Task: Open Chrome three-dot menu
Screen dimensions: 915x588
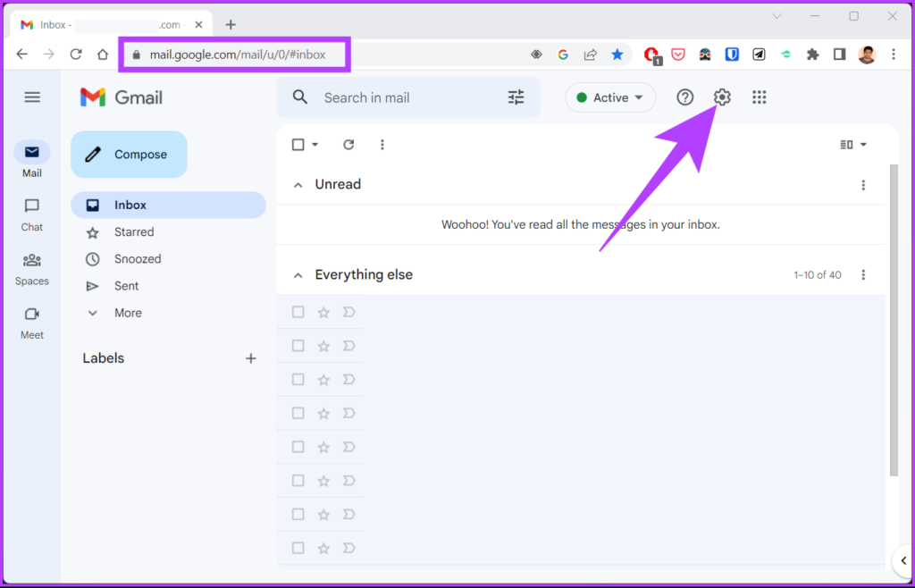Action: tap(894, 55)
